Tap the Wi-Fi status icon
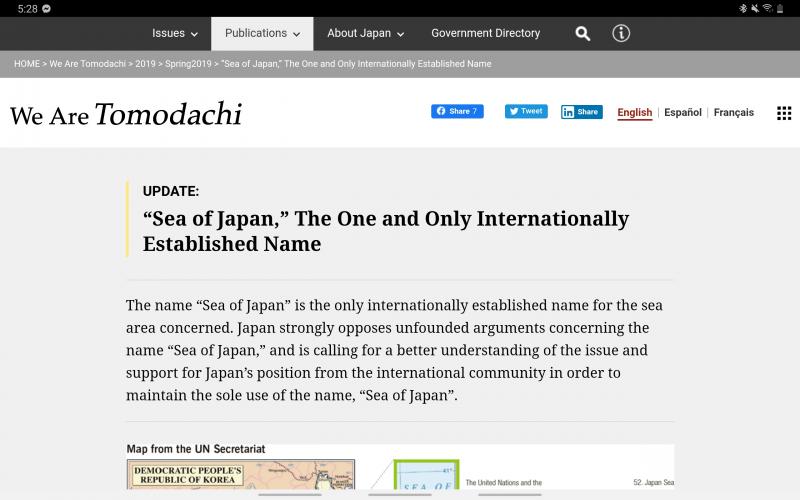 tap(767, 8)
